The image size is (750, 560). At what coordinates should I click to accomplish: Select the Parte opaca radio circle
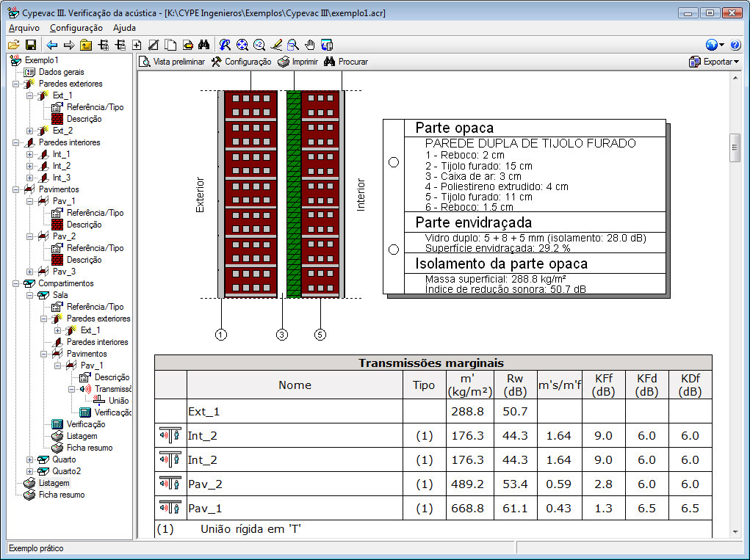pyautogui.click(x=393, y=162)
